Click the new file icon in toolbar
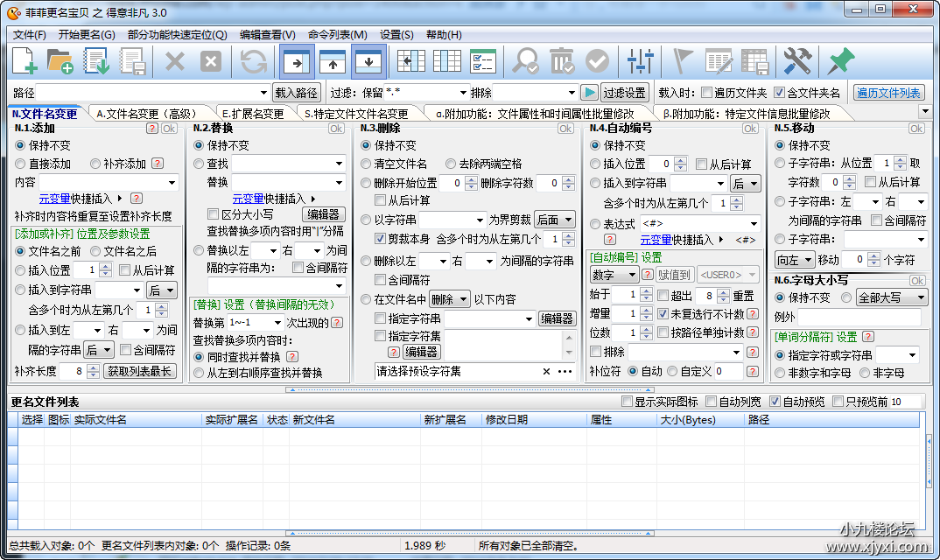Viewport: 940px width, 560px height. click(25, 61)
